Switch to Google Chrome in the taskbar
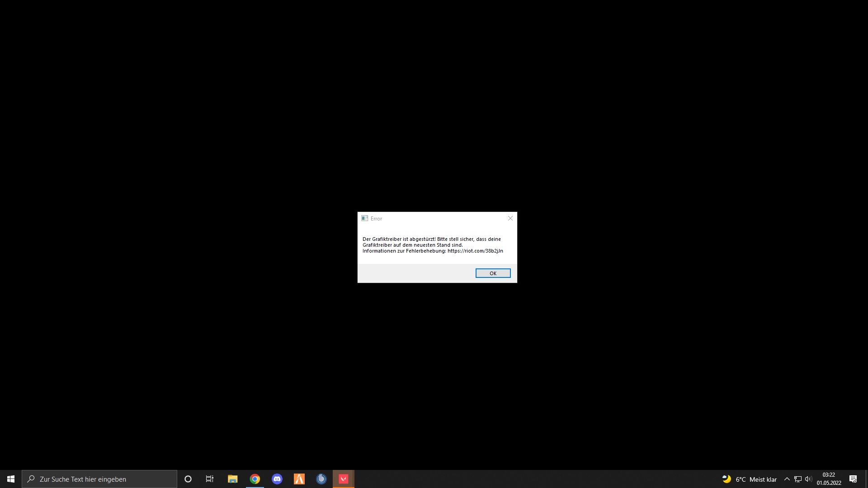 255,479
